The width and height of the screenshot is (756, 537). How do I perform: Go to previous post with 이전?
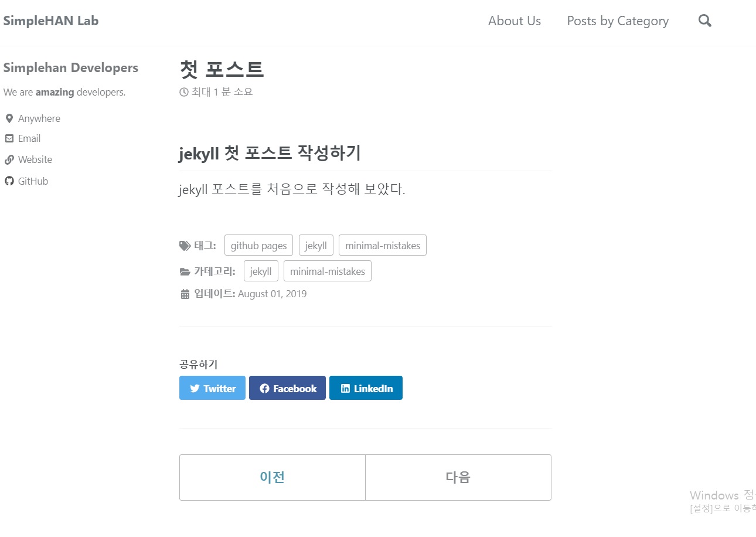pos(273,477)
